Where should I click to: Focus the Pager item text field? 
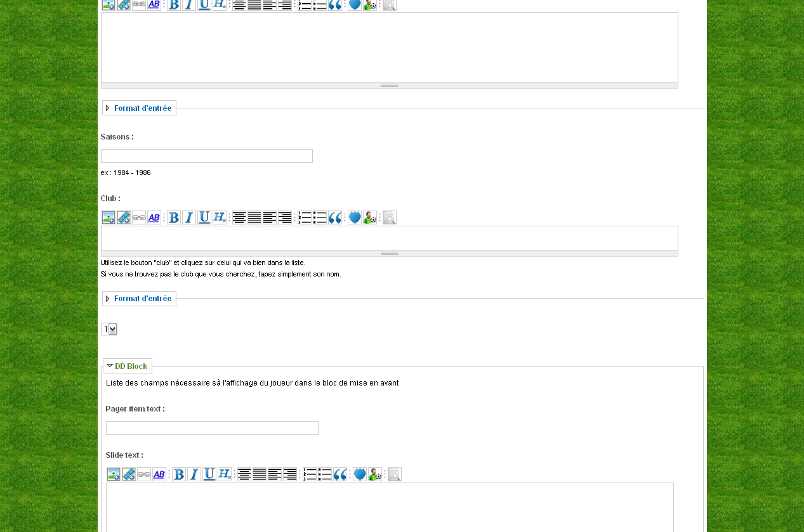pos(212,428)
